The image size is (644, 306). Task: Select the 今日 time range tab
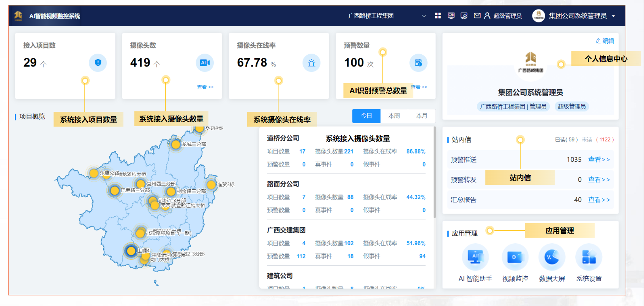366,116
